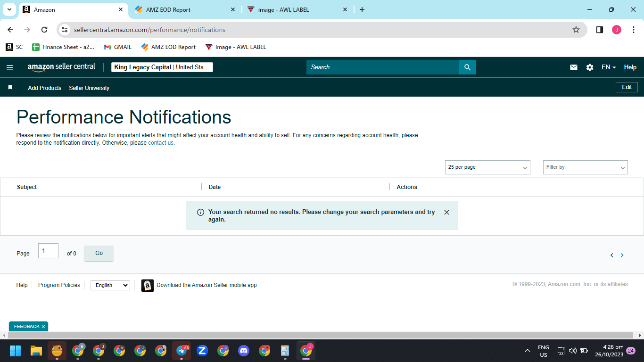Go to next page arrow

tap(622, 255)
